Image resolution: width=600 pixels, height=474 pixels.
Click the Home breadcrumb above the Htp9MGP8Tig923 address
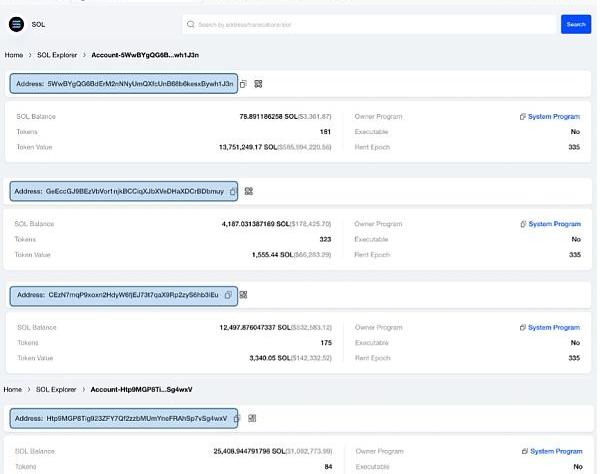point(13,388)
